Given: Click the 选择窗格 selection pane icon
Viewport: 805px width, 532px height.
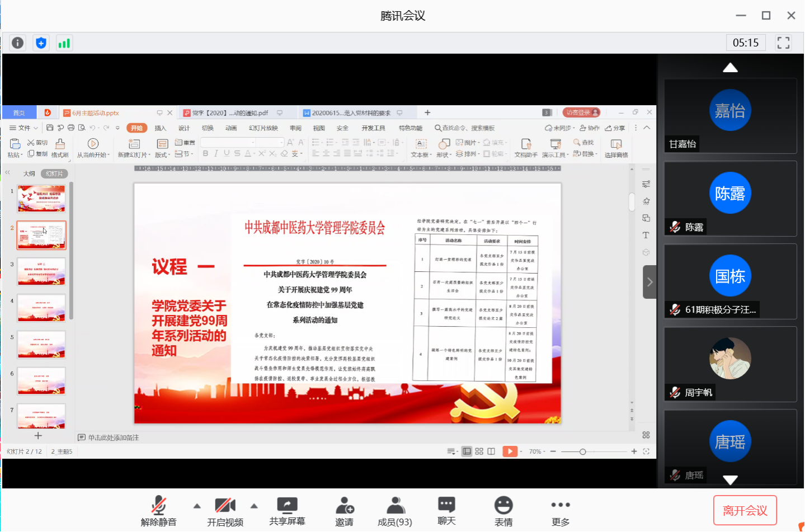Looking at the screenshot, I should point(616,144).
